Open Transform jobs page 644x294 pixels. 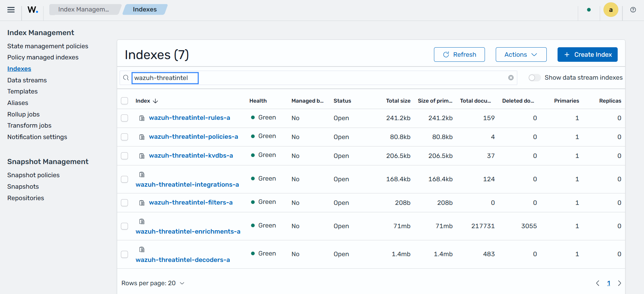point(29,126)
